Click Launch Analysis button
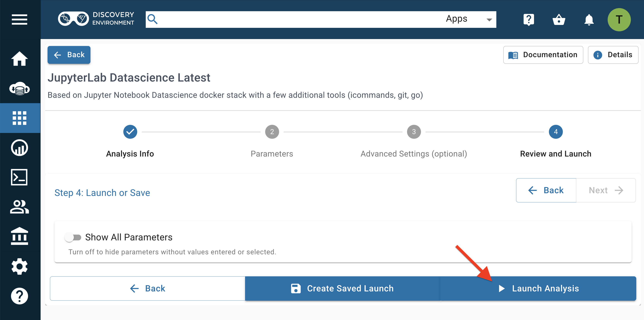 tap(538, 288)
